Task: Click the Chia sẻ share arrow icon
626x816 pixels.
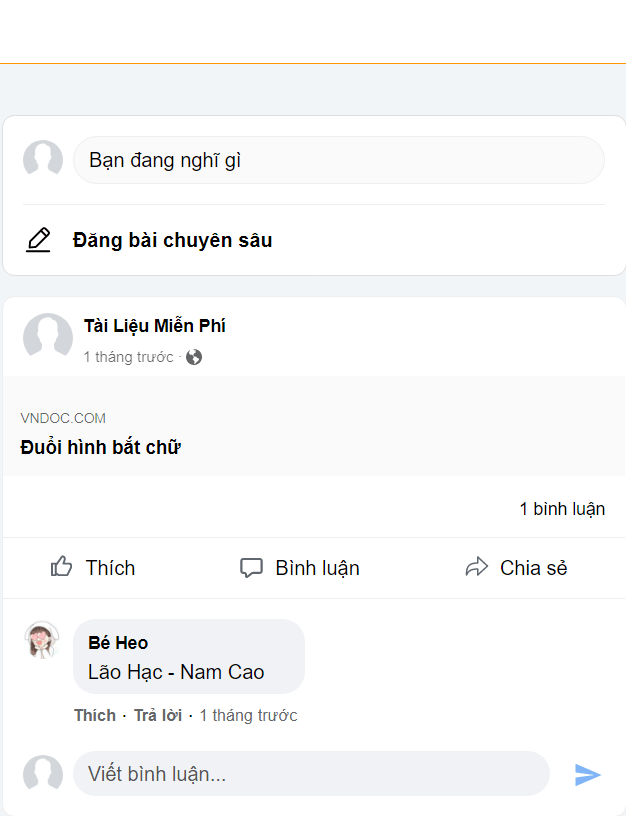Action: [x=478, y=566]
